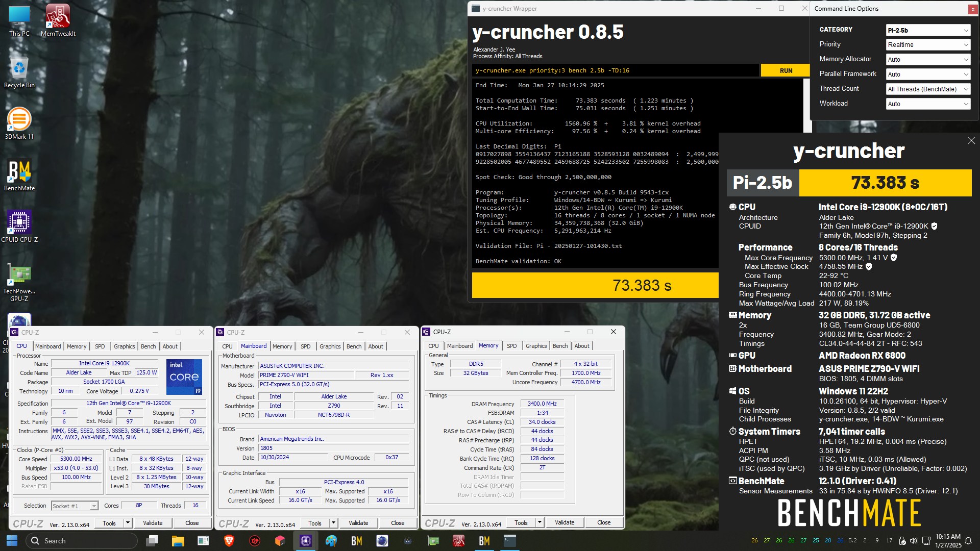Click the y-cruncher command line input field
The width and height of the screenshot is (980, 551).
615,70
